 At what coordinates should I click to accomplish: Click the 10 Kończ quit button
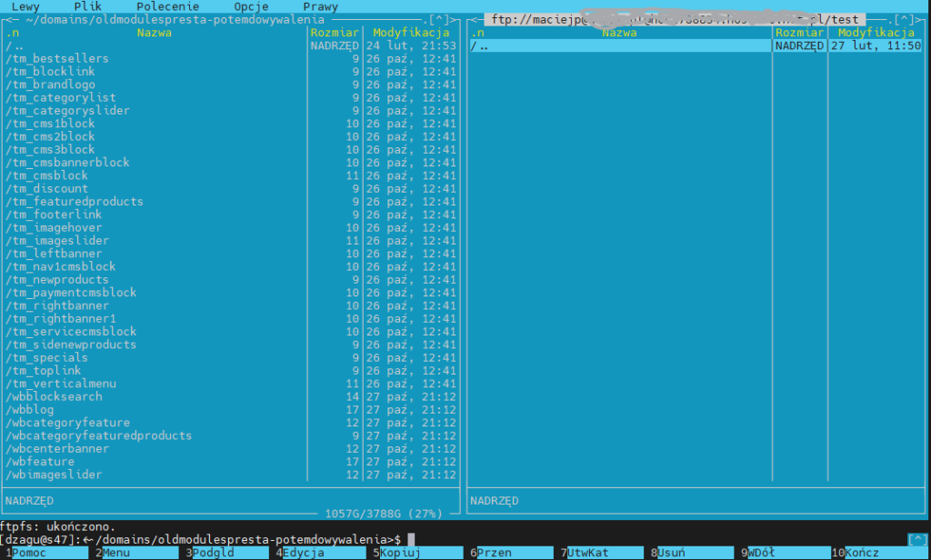click(880, 553)
